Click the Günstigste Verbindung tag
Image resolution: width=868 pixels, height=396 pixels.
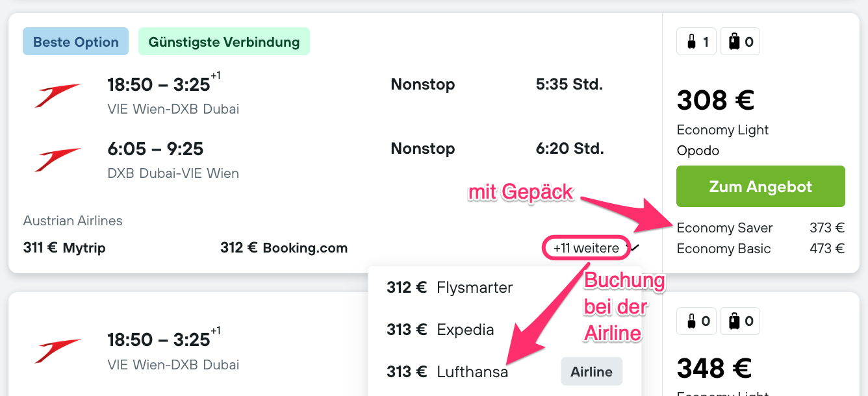coord(224,42)
